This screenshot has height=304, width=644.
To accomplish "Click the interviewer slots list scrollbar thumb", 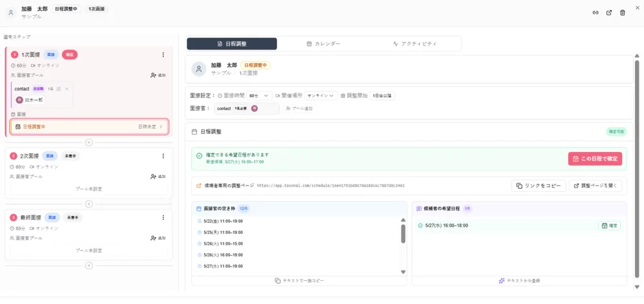I will 403,233.
